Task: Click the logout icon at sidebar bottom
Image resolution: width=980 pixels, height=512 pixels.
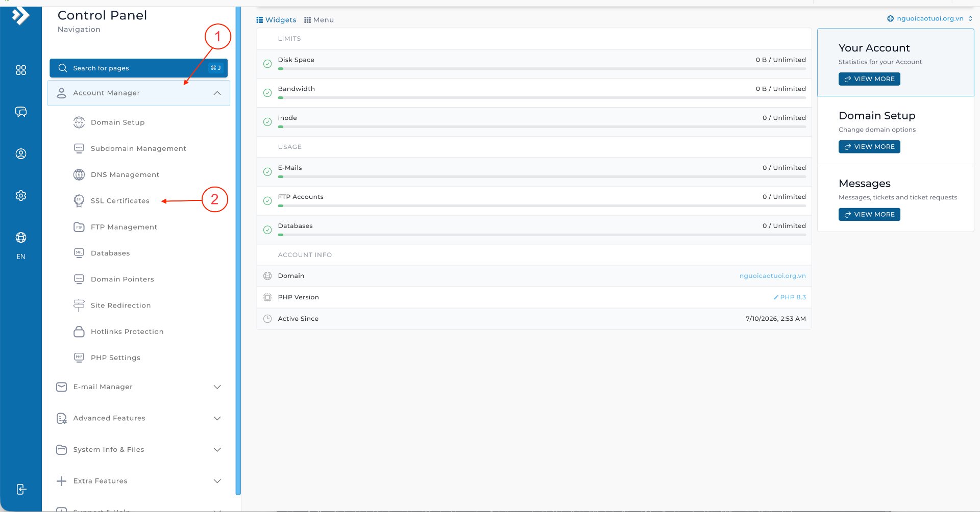Action: click(x=21, y=490)
